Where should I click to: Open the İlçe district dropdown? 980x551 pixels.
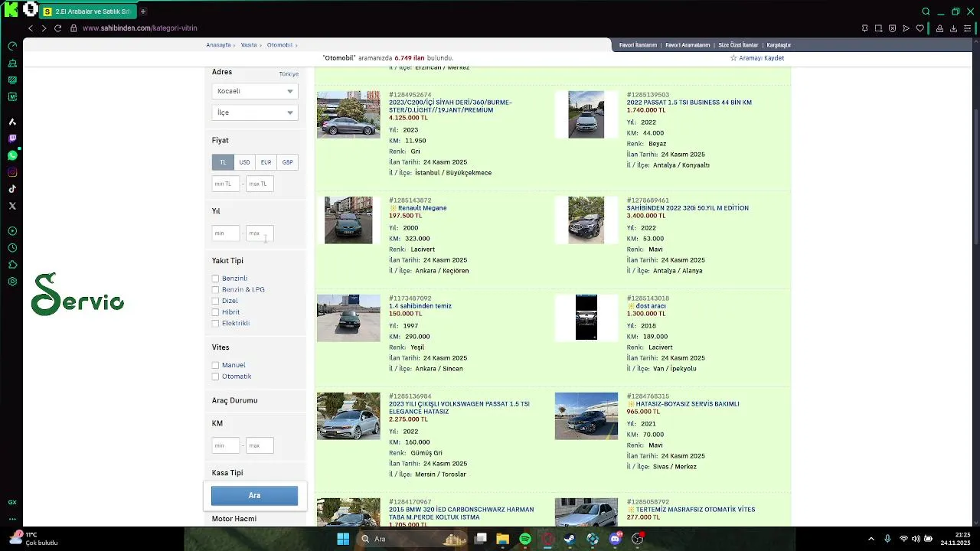(254, 112)
